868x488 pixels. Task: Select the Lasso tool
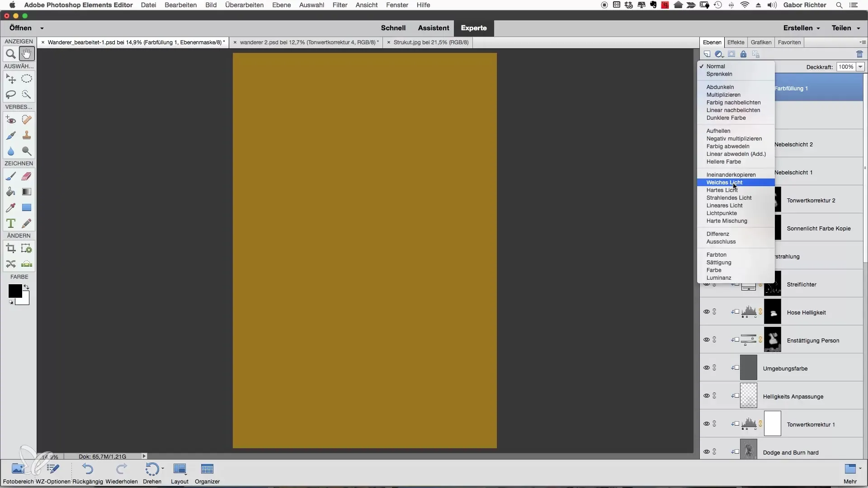tap(11, 94)
